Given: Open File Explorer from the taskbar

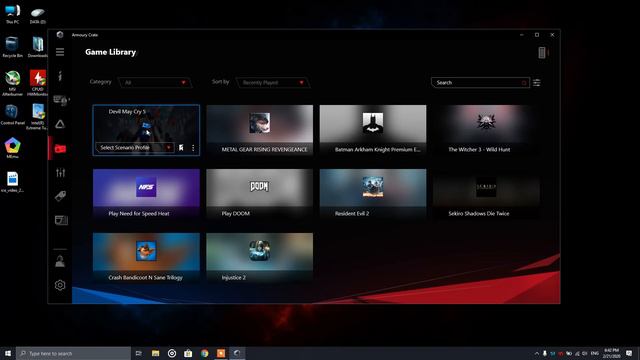Looking at the screenshot, I should 156,353.
